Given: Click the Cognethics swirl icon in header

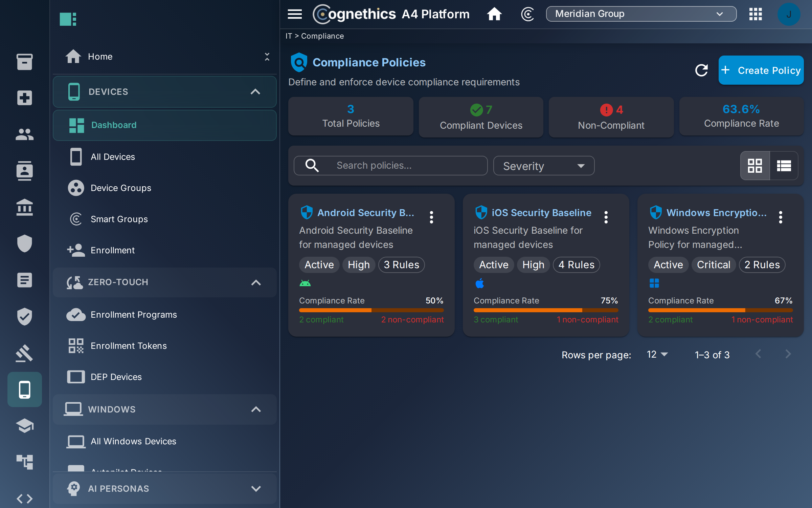Looking at the screenshot, I should tap(527, 14).
